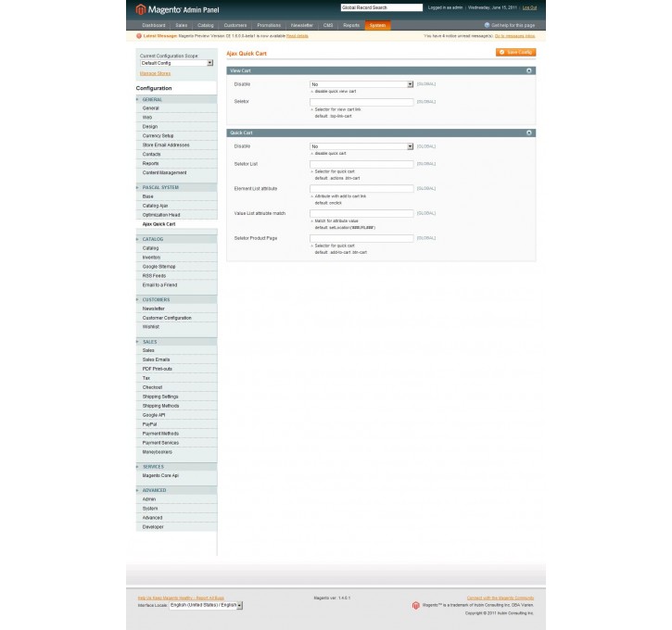This screenshot has height=630, width=672.
Task: Collapse the CUSTOMERS sidebar group
Action: tap(176, 300)
